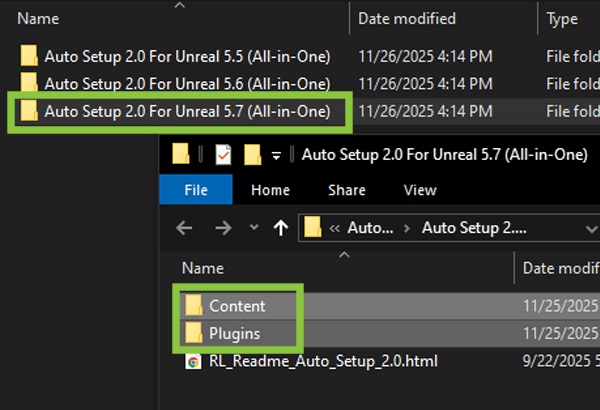This screenshot has height=410, width=600.
Task: Click the Auto... breadcrumb in address bar
Action: point(370,228)
